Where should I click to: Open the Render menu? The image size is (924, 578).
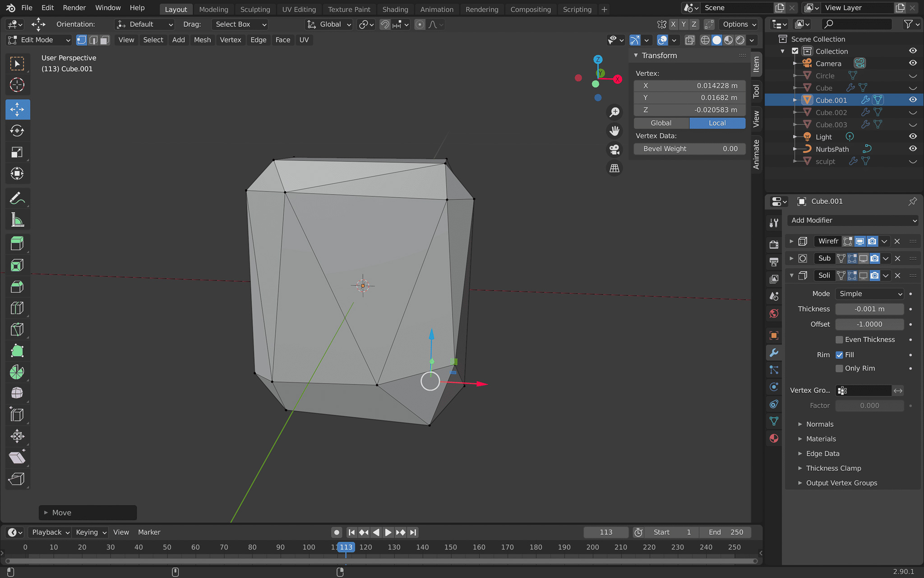click(74, 8)
